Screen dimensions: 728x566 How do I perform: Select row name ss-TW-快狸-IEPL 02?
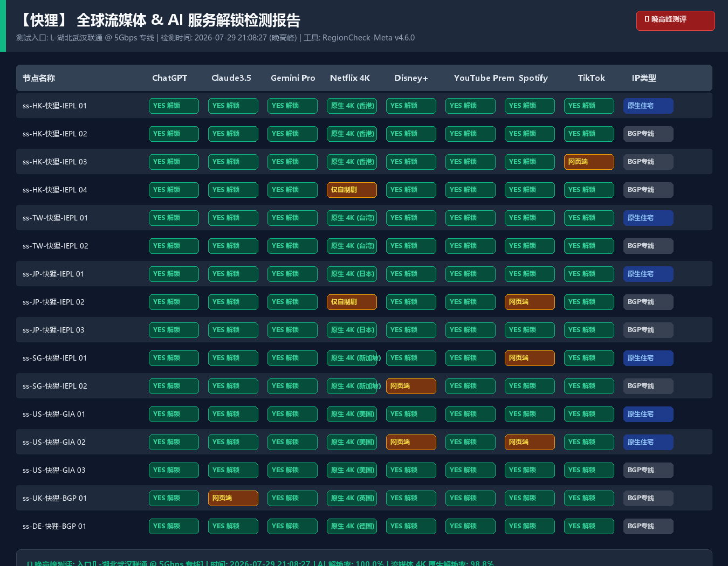(x=55, y=246)
